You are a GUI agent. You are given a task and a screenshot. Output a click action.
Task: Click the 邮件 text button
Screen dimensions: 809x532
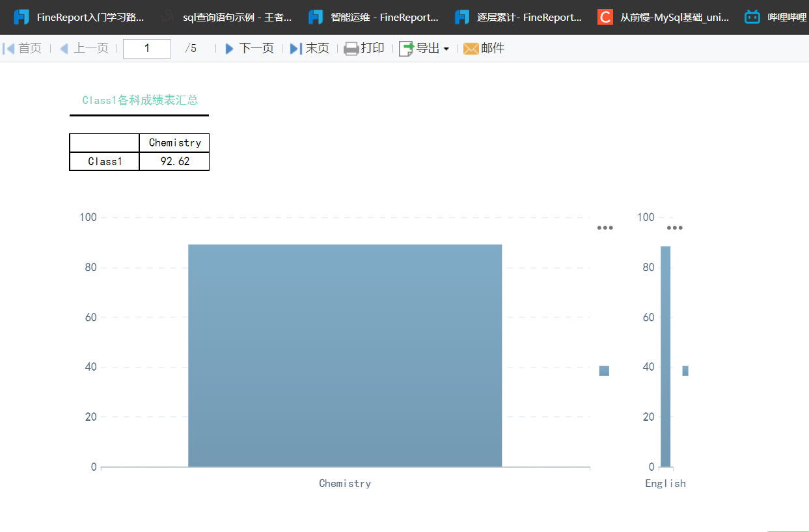pos(493,48)
